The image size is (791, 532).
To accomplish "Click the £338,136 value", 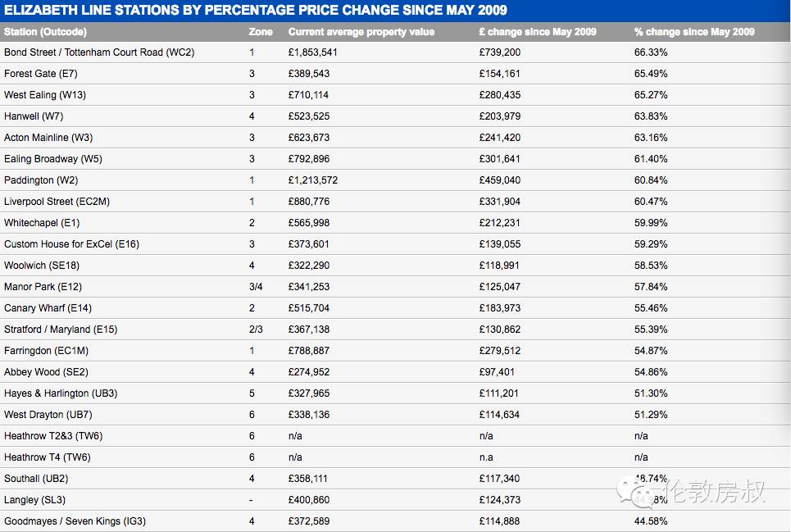I will [309, 415].
